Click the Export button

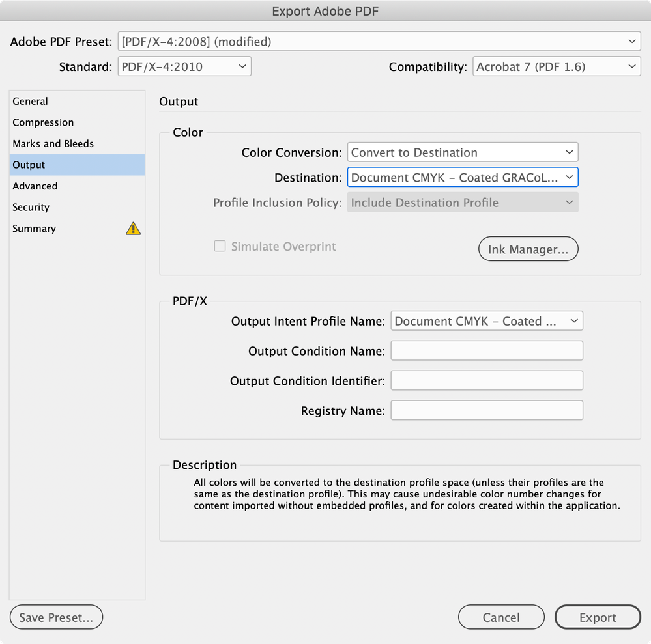(x=598, y=617)
